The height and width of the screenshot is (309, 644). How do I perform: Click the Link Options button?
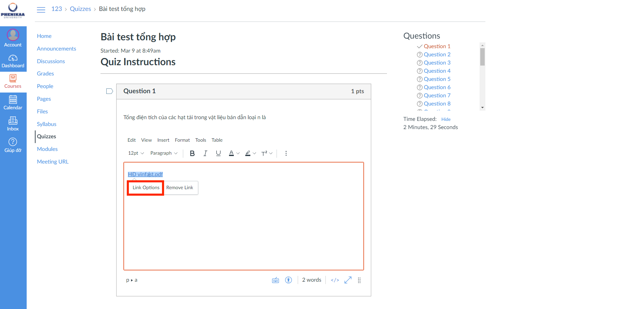point(146,188)
